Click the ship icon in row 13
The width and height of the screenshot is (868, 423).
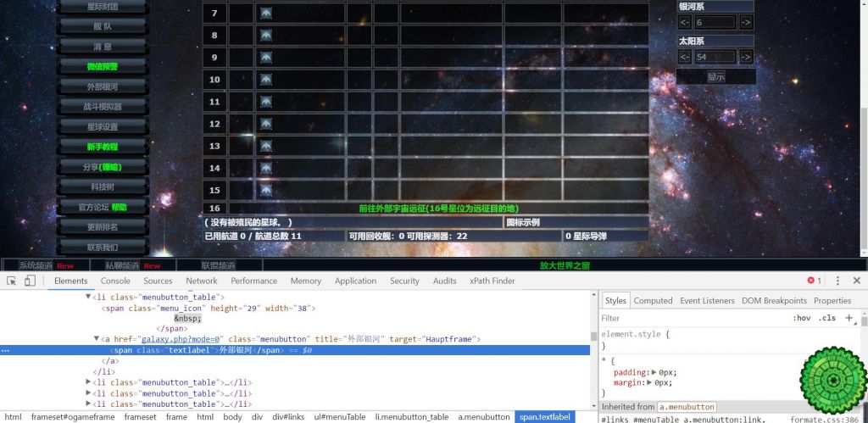[266, 146]
